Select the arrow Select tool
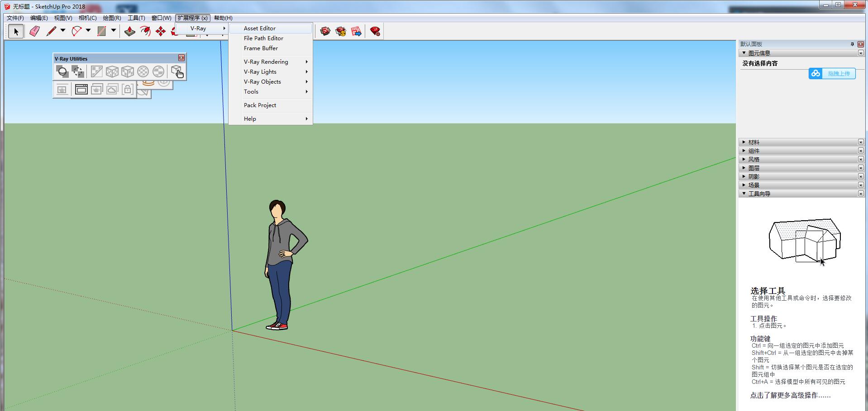Viewport: 868px width, 411px height. (16, 31)
